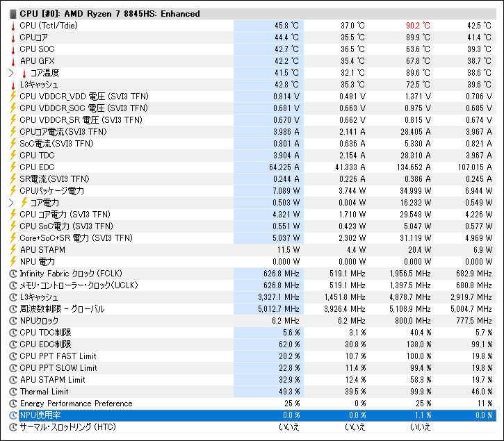
Task: Select the APU GFX sensor label
Action: click(38, 61)
